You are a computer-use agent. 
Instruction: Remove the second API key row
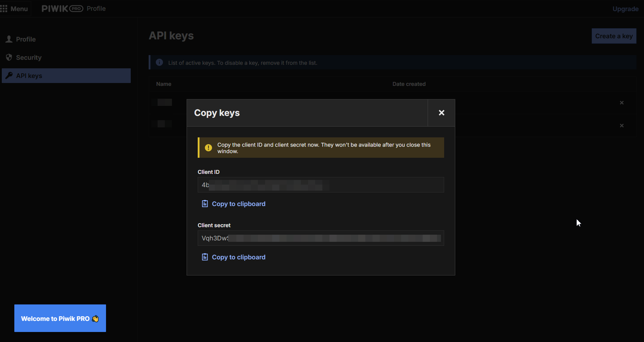[622, 126]
